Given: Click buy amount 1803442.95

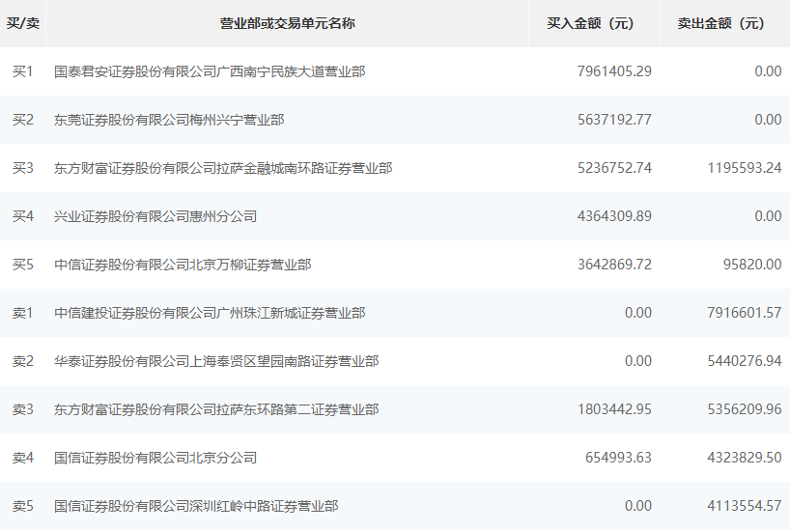Looking at the screenshot, I should [x=614, y=410].
